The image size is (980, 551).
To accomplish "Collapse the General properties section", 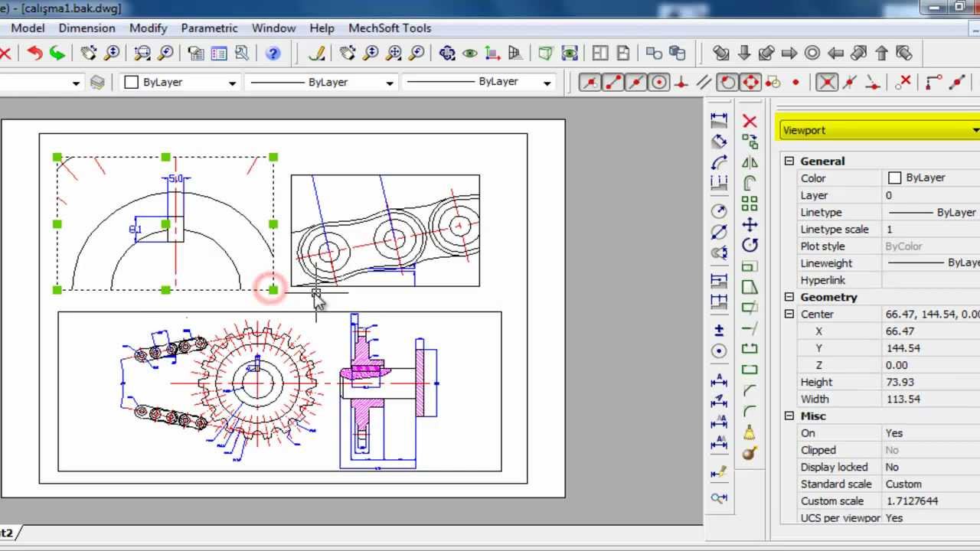I will point(789,161).
